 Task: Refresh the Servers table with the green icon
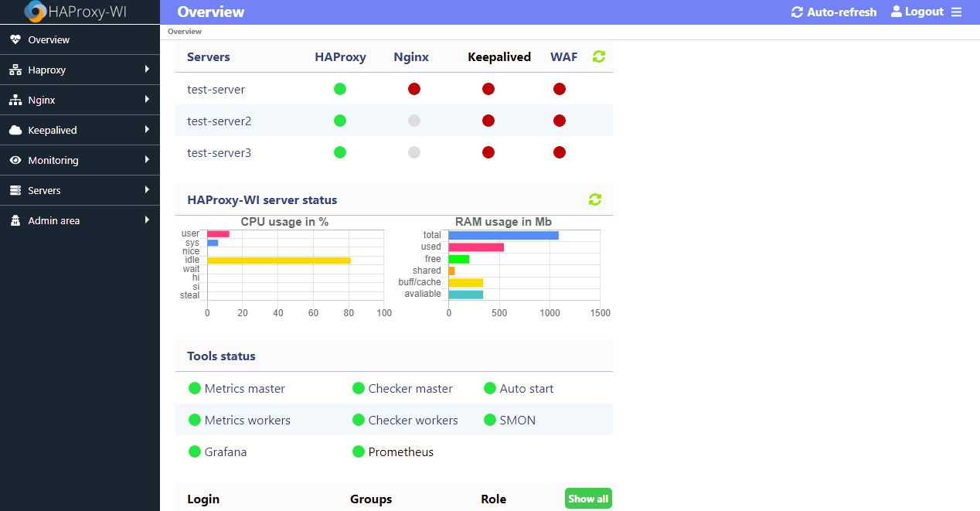(599, 56)
